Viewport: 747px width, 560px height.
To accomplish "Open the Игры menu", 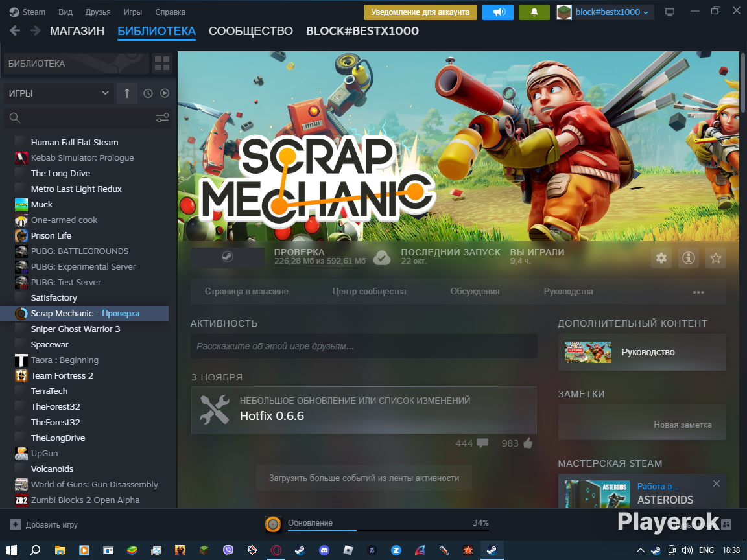I will [x=132, y=12].
